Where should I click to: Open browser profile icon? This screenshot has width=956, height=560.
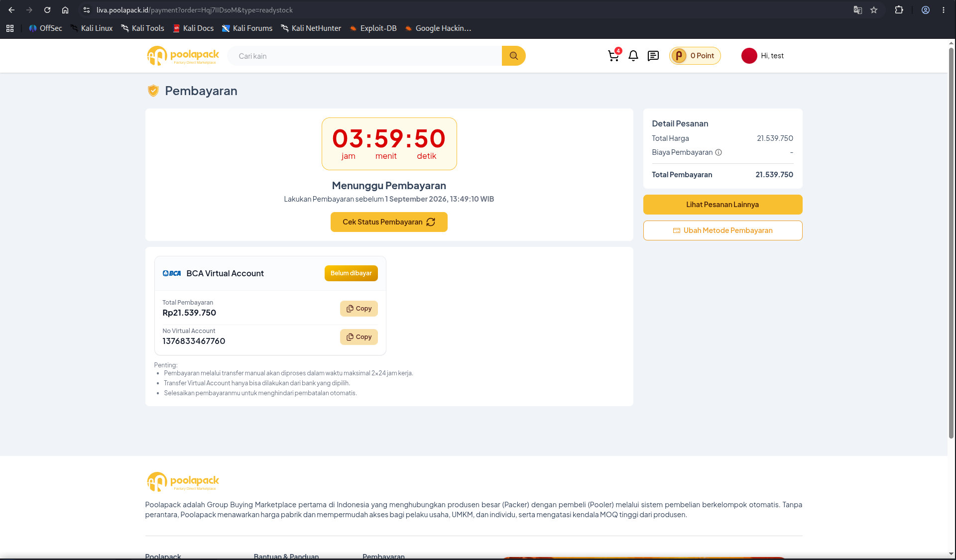pyautogui.click(x=926, y=10)
